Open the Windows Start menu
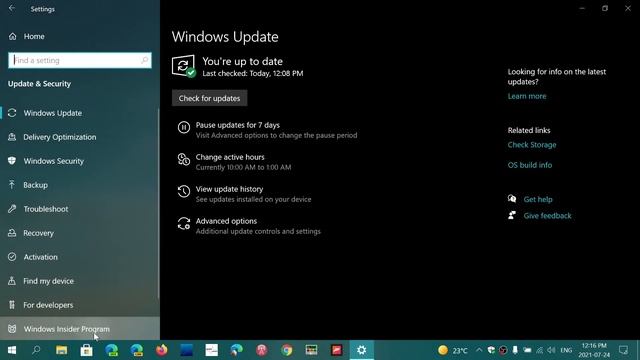Viewport: 640px width, 360px height. pyautogui.click(x=12, y=350)
